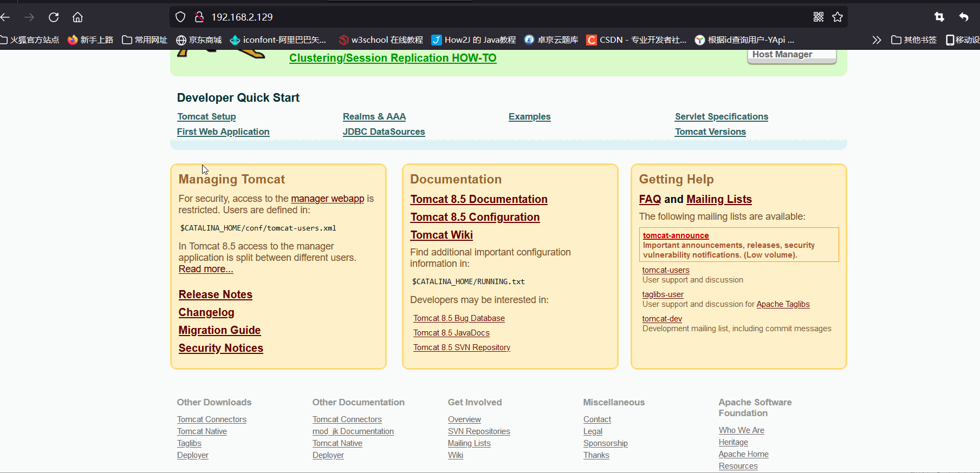
Task: Expand more bookmarks chevron
Action: pos(877,40)
